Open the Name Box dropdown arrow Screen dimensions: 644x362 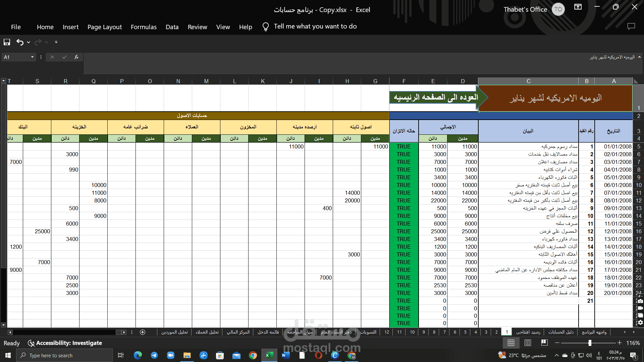point(32,57)
